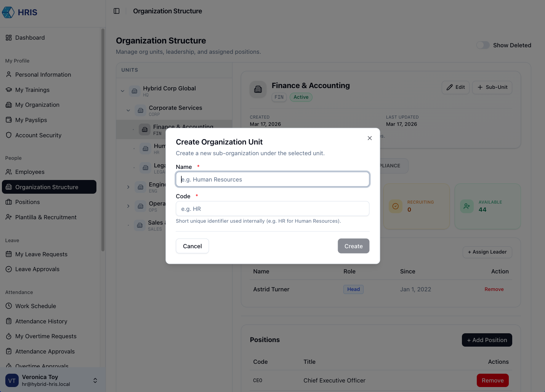
Task: Click the Recruiting status icon
Action: [x=396, y=206]
